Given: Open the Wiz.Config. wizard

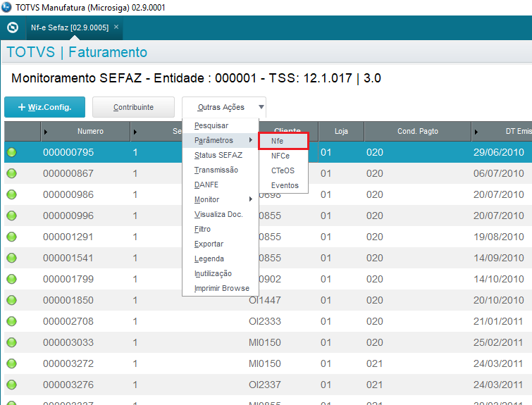Looking at the screenshot, I should tap(45, 107).
